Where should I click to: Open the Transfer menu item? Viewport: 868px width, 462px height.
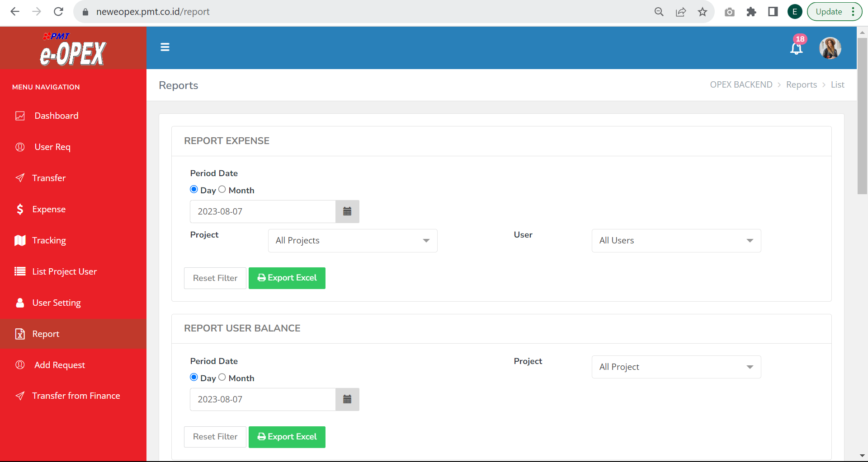click(73, 178)
